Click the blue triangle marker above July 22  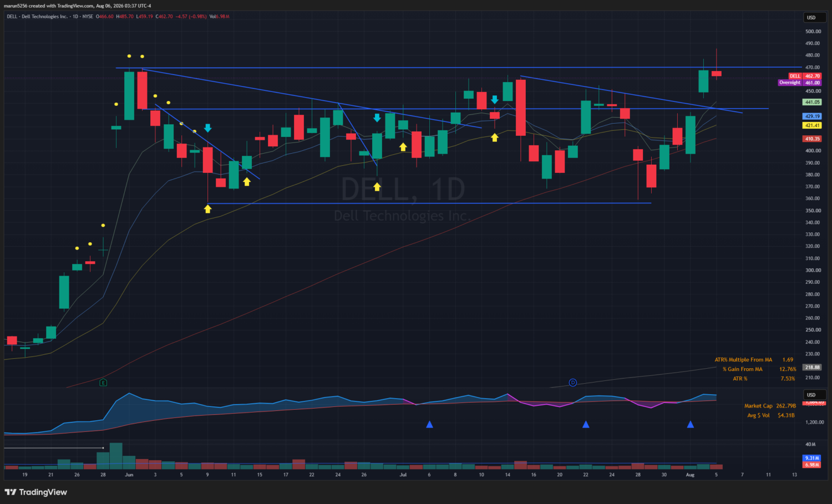586,424
